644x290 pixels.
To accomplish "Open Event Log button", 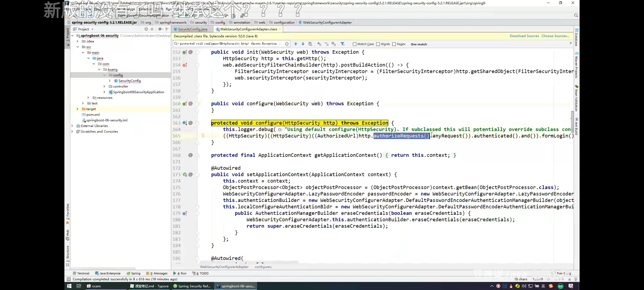I will (562, 273).
